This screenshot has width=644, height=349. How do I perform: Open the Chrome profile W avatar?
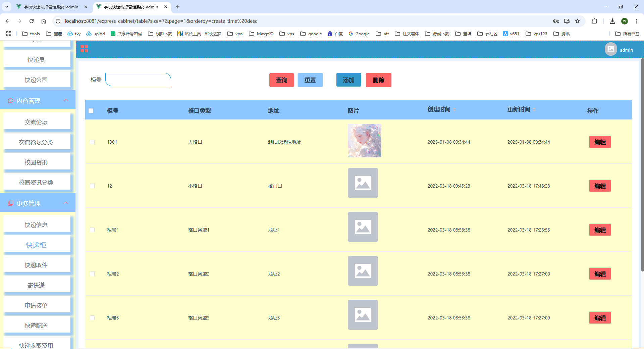click(x=625, y=21)
